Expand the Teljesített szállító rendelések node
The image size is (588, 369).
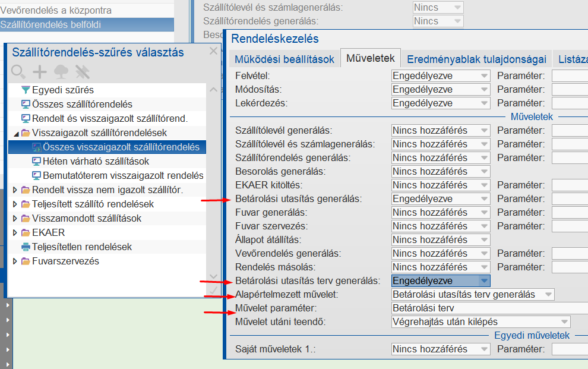[15, 204]
